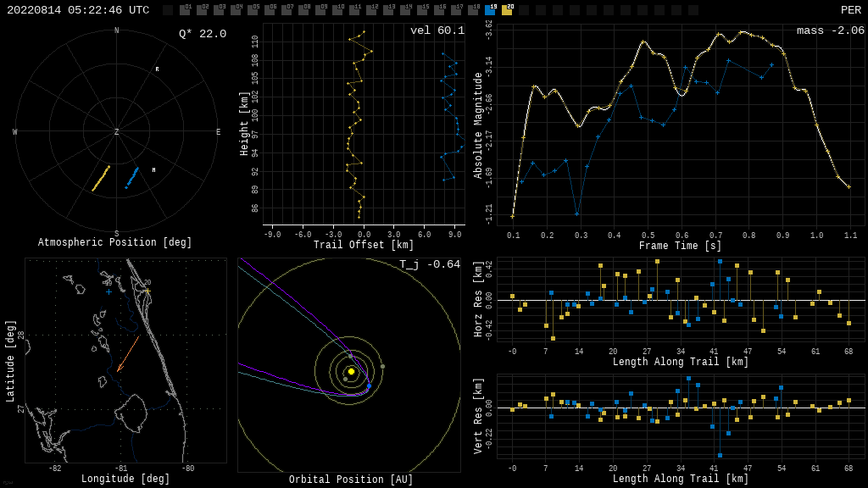Click the PER shower code label
This screenshot has height=488, width=868.
851,10
